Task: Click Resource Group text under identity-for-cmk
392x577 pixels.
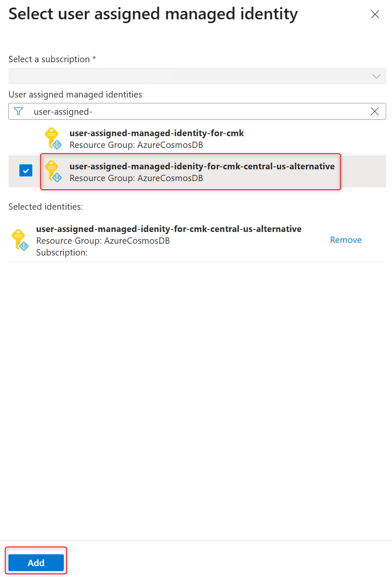Action: 136,145
